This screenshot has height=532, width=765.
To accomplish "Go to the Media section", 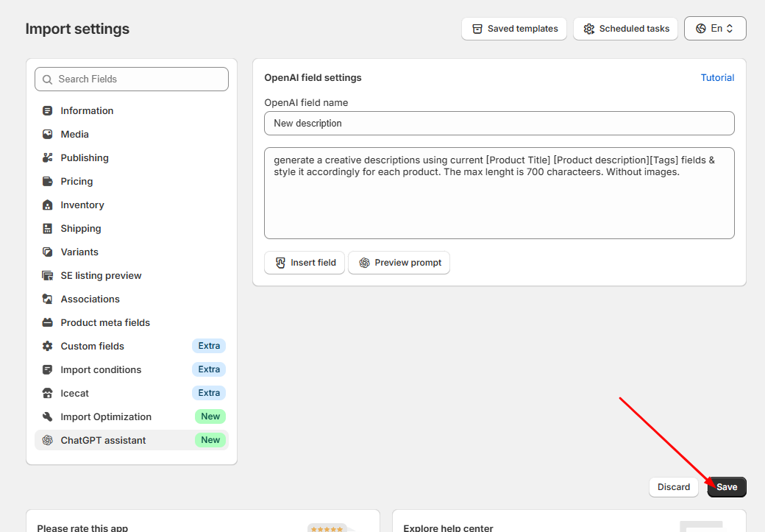I will (132, 134).
